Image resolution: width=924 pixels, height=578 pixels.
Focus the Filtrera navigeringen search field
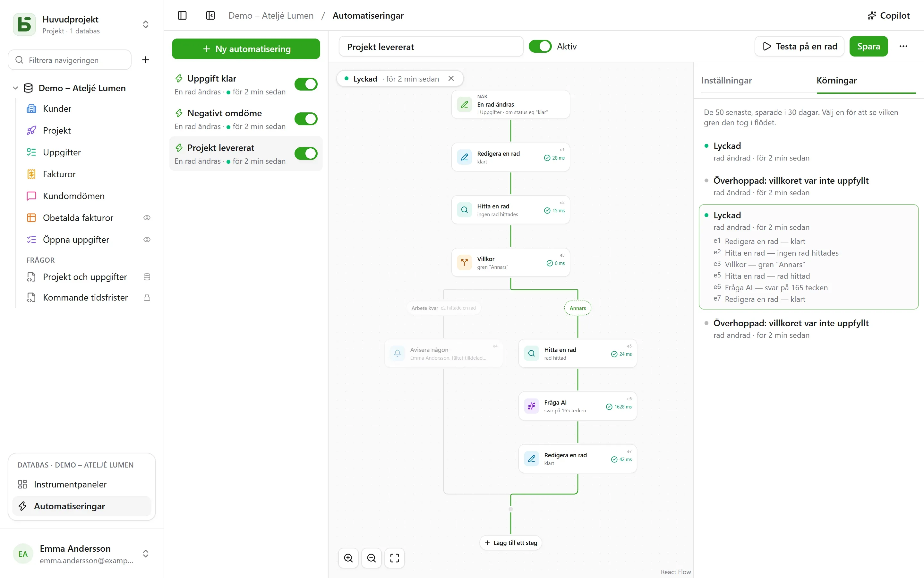tap(70, 60)
